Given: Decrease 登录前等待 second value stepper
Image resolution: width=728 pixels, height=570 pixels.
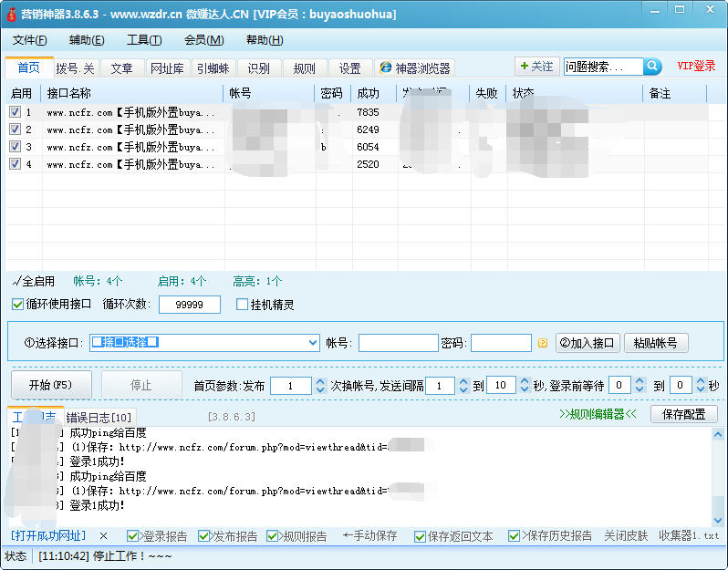Looking at the screenshot, I should pos(701,389).
